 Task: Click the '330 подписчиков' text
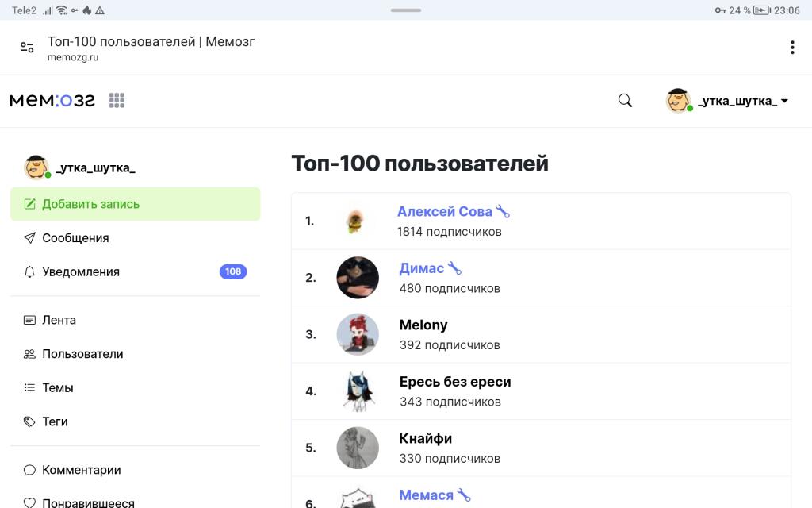click(x=450, y=459)
